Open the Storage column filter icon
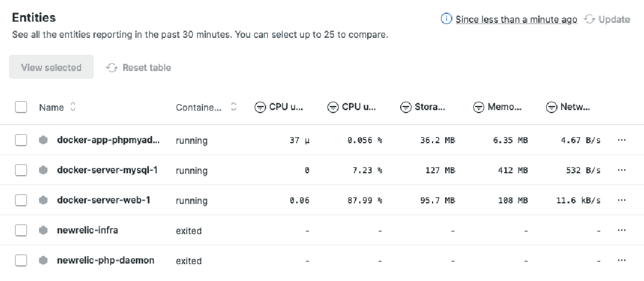The image size is (644, 281). pyautogui.click(x=406, y=108)
